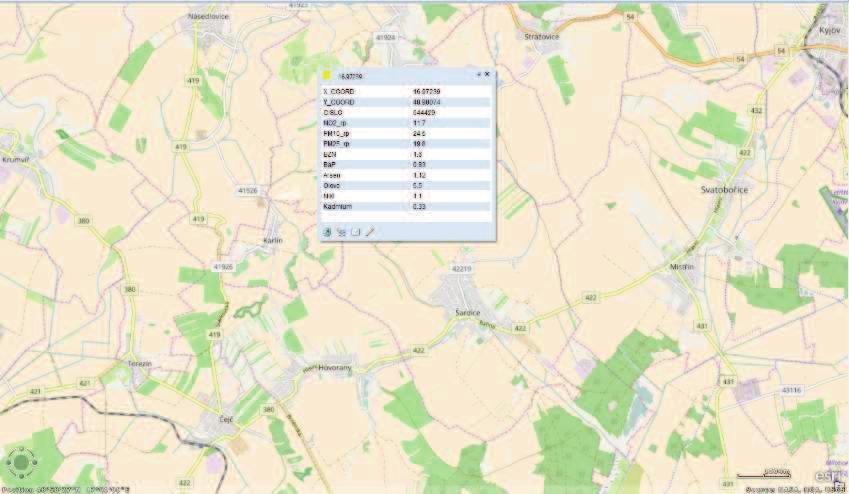Select the NO2_rp row label

pyautogui.click(x=335, y=123)
